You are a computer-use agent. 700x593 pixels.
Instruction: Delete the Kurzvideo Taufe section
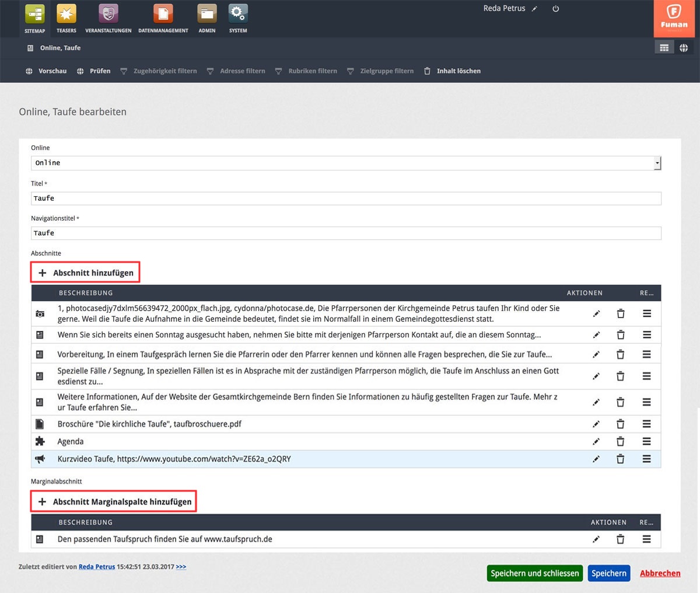(x=620, y=459)
